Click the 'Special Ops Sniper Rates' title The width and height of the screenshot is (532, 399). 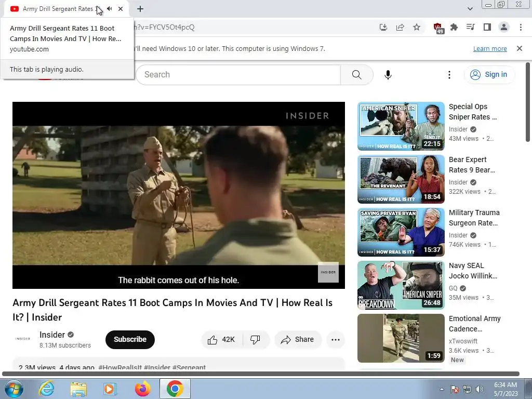pos(473,112)
